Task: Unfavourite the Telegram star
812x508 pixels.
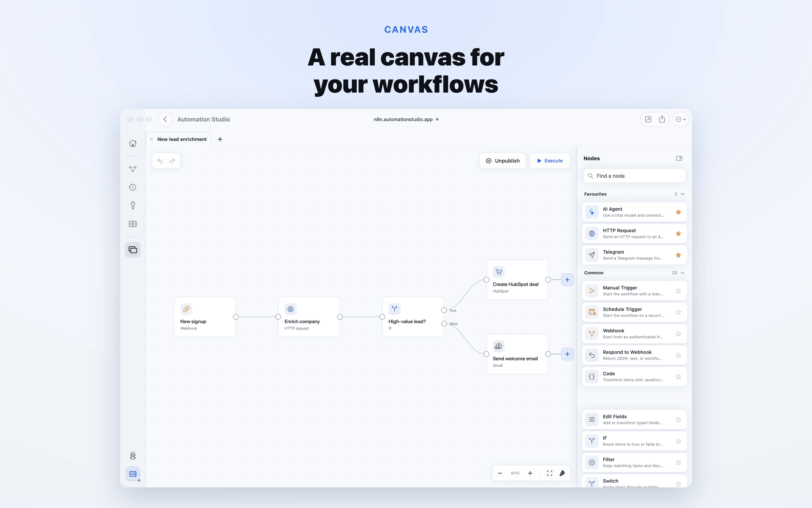Action: [x=678, y=255]
